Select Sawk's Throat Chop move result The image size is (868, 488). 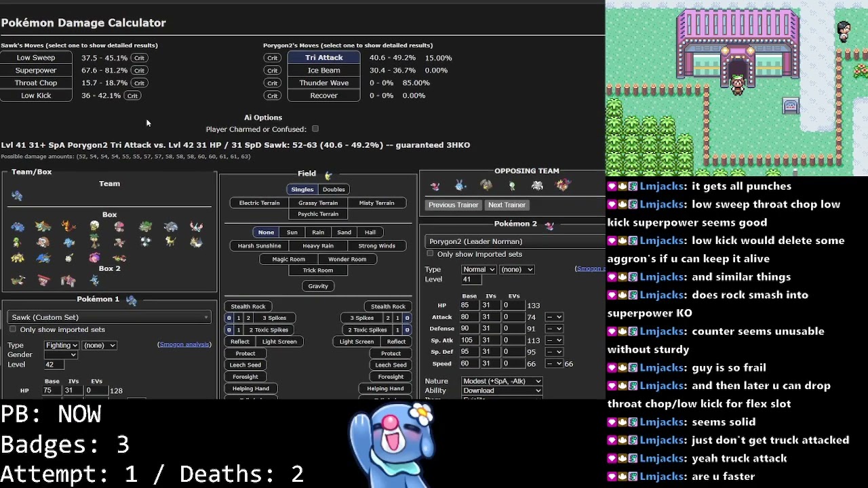(x=36, y=83)
